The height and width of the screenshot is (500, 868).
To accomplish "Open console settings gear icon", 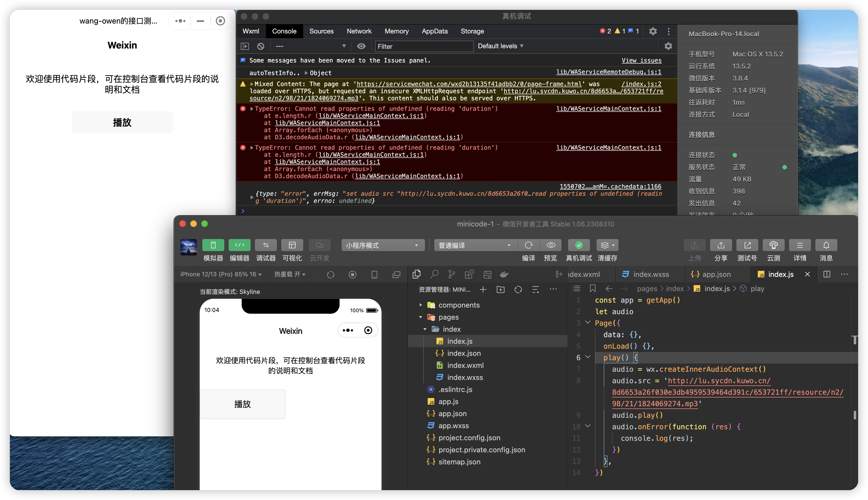I will click(668, 46).
